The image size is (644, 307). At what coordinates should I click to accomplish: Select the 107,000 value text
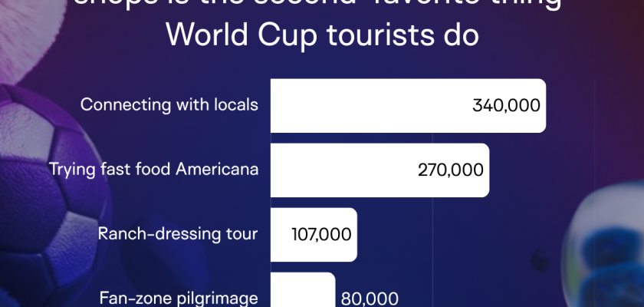pos(321,235)
